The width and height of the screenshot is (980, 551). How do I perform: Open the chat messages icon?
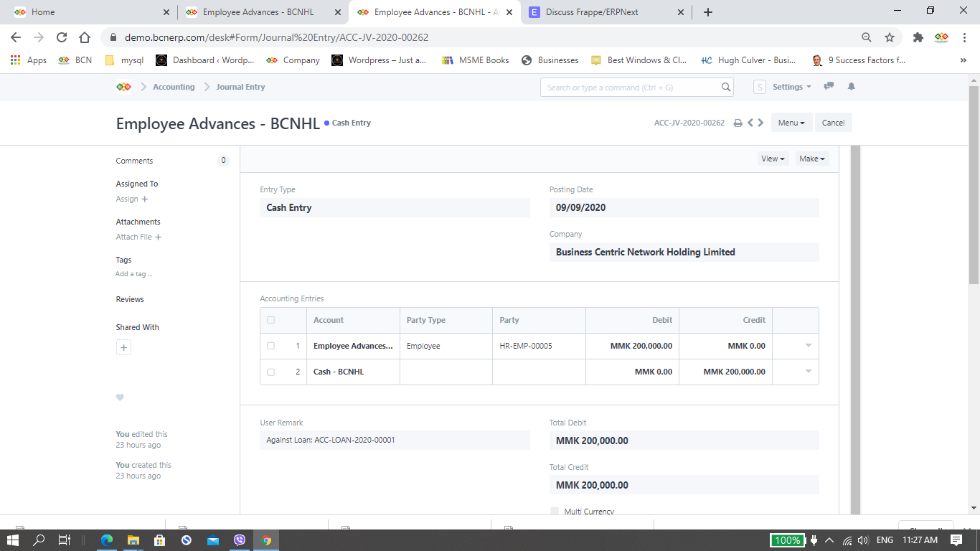tap(829, 87)
